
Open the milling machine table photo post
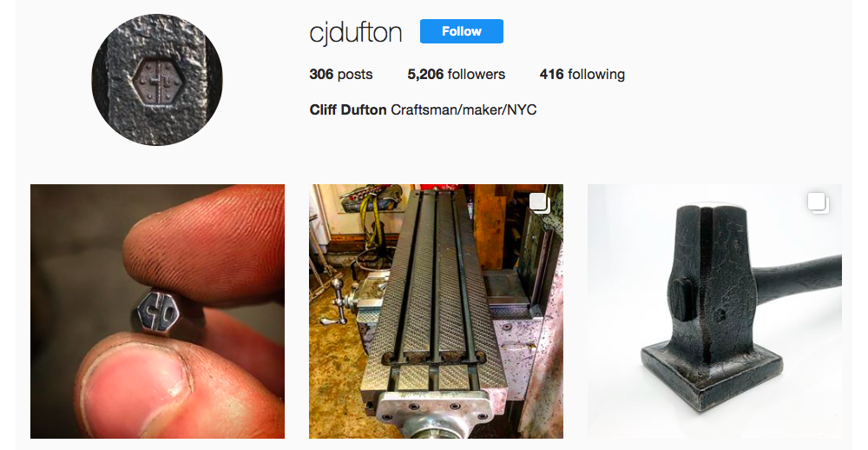coord(436,312)
